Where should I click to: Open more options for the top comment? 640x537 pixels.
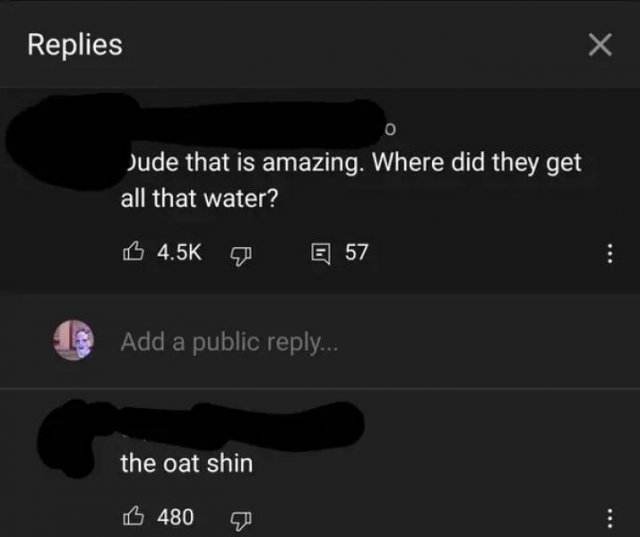(x=608, y=254)
